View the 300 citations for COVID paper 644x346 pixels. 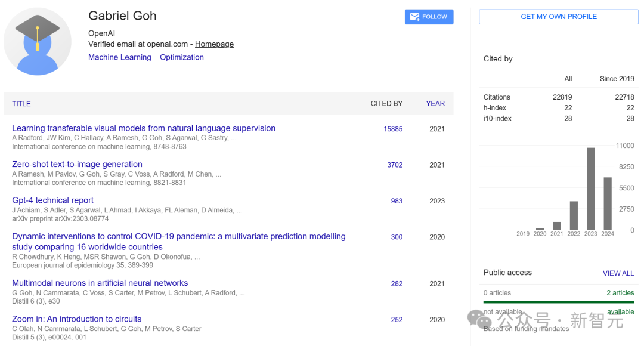point(397,237)
